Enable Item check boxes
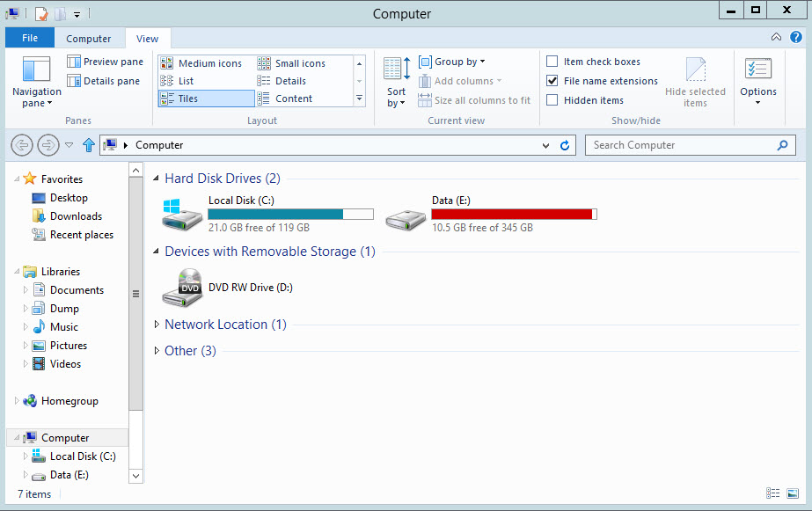The height and width of the screenshot is (511, 812). click(x=552, y=62)
